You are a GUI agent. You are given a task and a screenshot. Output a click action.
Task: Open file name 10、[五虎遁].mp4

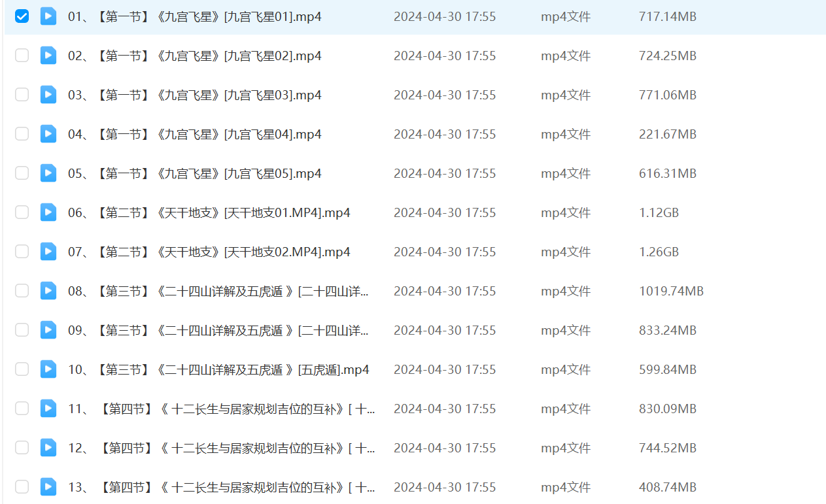pyautogui.click(x=218, y=369)
